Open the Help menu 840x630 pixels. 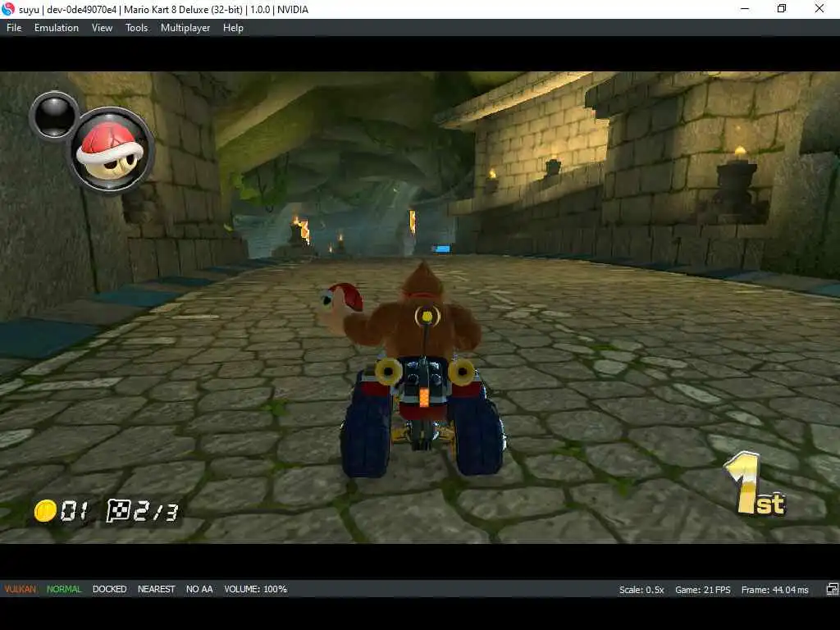233,28
